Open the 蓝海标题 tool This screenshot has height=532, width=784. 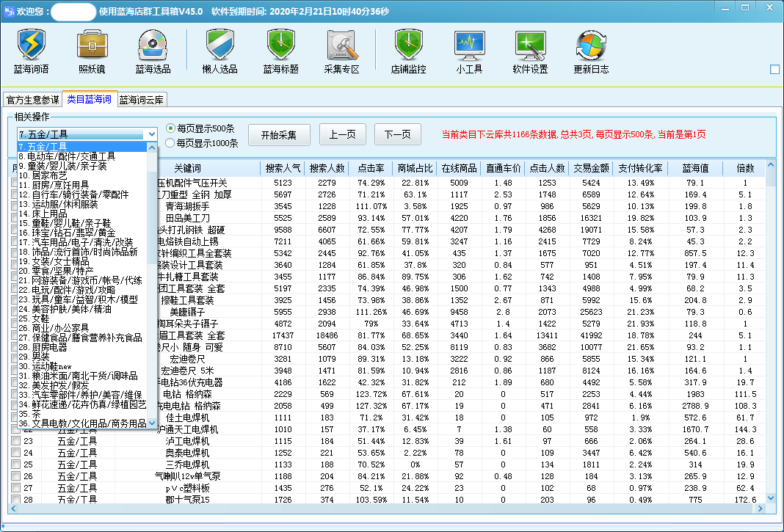(x=280, y=51)
